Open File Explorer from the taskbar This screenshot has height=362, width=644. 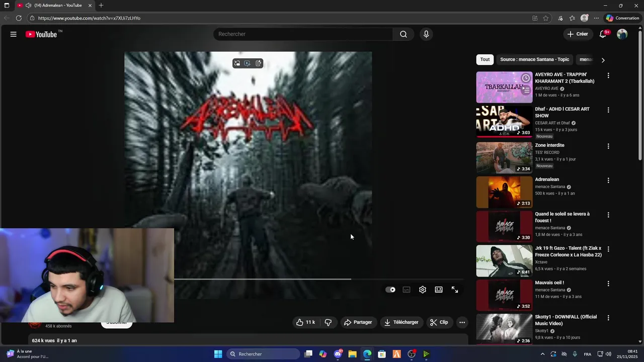tap(352, 354)
